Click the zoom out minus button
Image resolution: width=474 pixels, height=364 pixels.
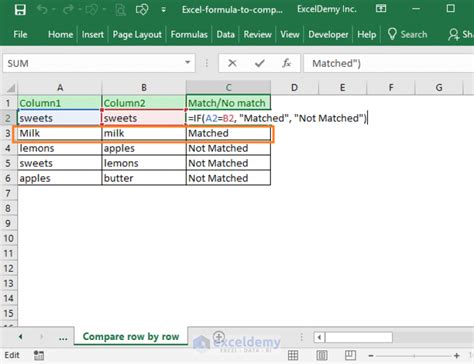[371, 356]
